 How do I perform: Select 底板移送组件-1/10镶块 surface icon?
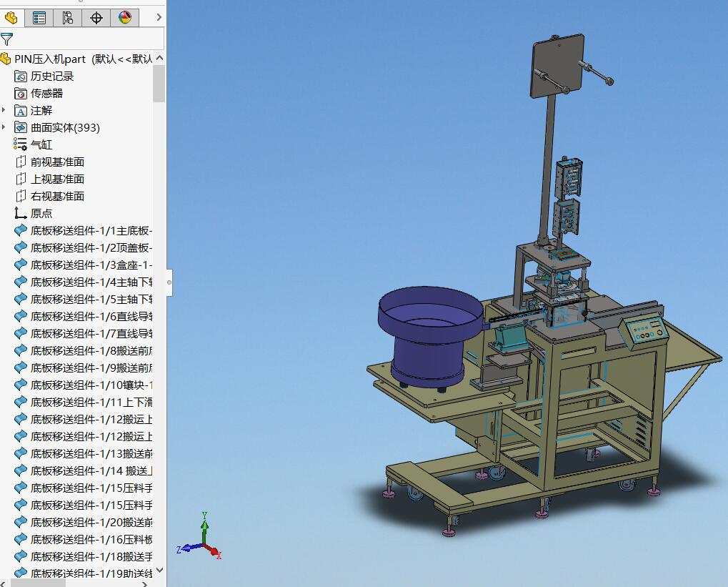click(21, 385)
